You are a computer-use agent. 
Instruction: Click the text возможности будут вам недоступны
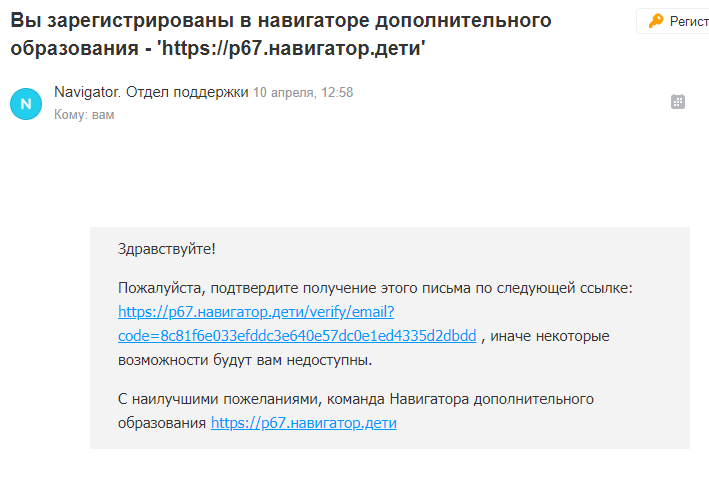[245, 360]
